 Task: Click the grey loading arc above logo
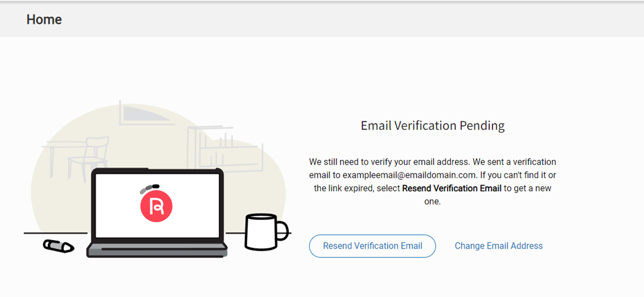tap(150, 189)
